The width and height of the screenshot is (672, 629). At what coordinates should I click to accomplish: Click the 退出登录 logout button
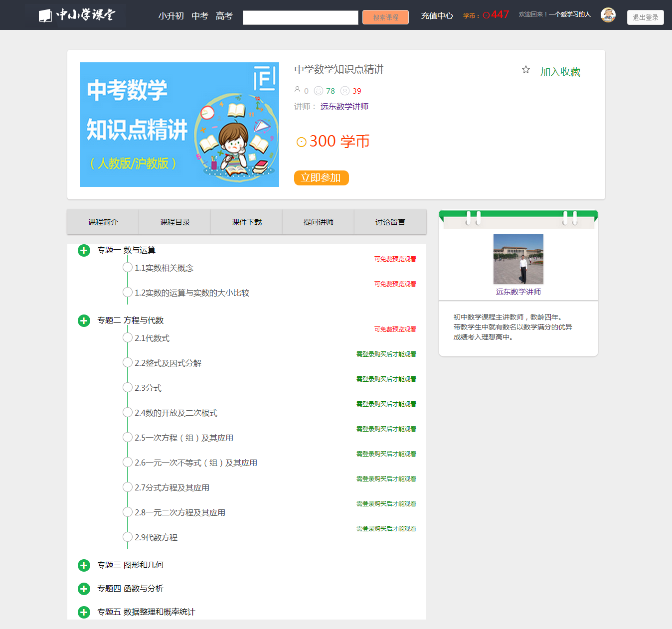coord(646,17)
